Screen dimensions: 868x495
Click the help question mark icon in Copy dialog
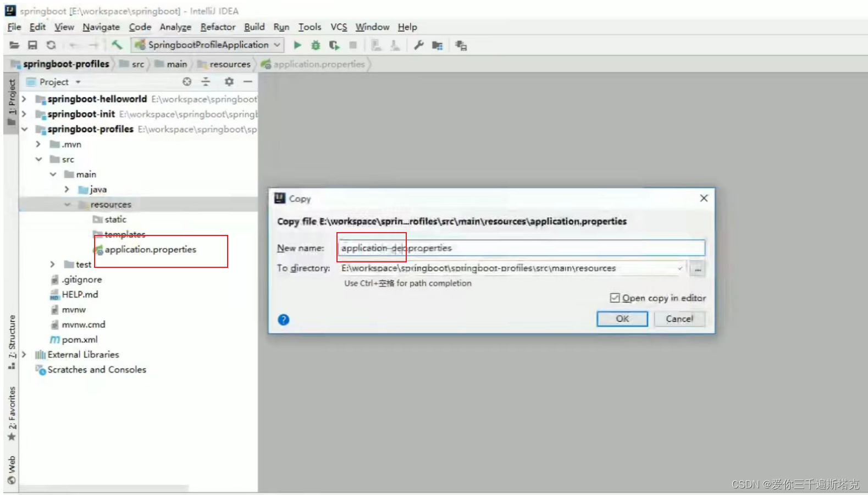pos(284,320)
